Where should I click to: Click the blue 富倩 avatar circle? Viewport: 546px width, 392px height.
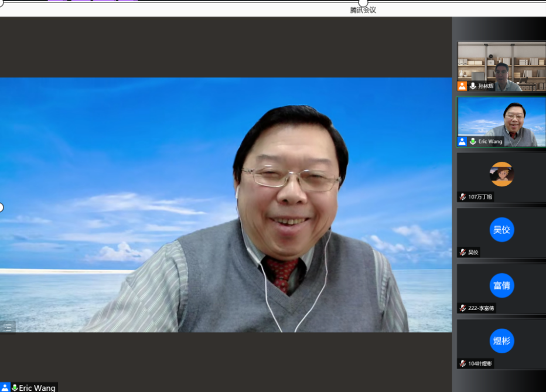(x=501, y=285)
